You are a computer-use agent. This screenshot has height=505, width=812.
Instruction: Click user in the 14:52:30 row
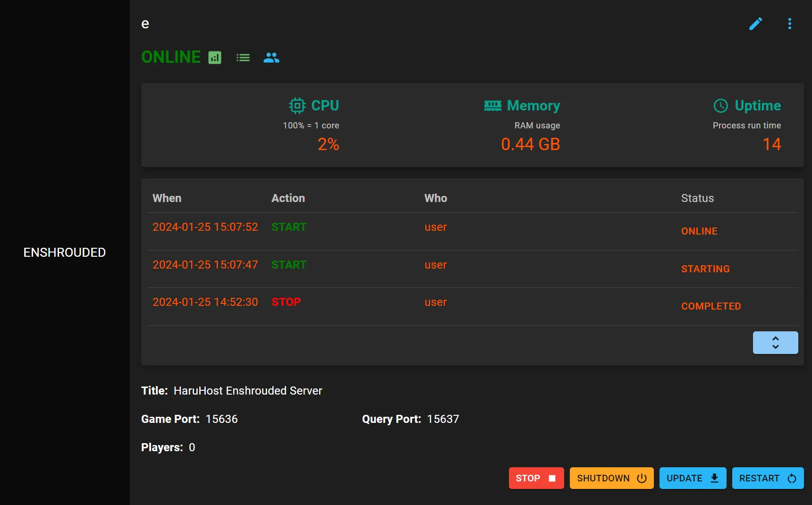tap(435, 302)
